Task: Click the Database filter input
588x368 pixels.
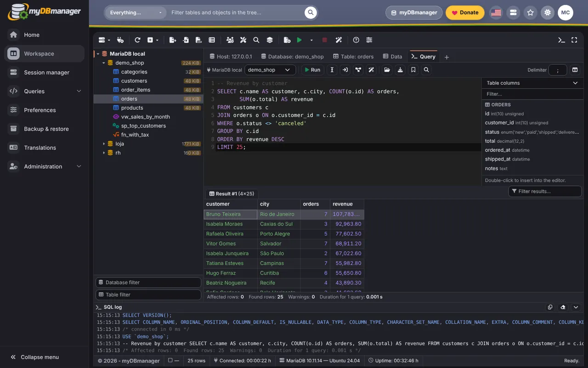Action: click(x=148, y=282)
